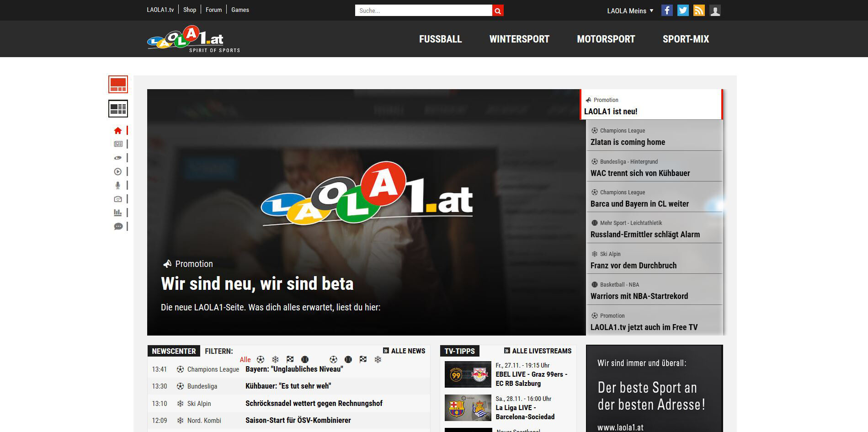The height and width of the screenshot is (432, 868).
Task: Click the 'Ski Alpin' category in 13:10 row
Action: coord(199,404)
